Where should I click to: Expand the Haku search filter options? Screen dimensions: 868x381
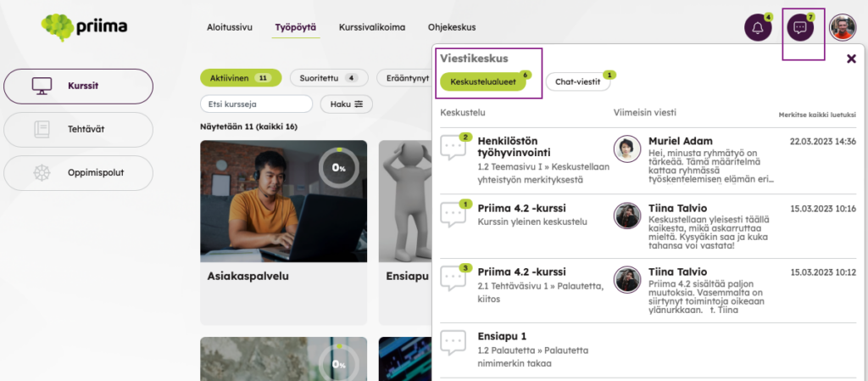point(346,104)
